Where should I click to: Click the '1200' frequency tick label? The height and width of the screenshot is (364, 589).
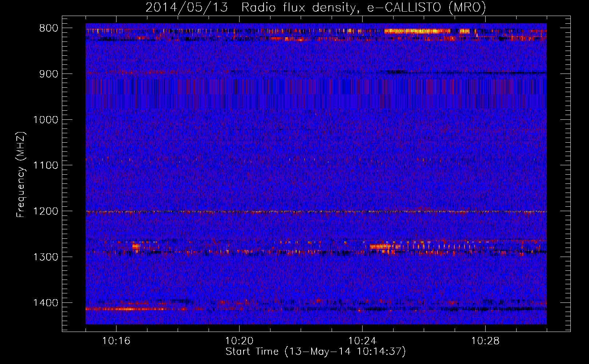pyautogui.click(x=46, y=211)
